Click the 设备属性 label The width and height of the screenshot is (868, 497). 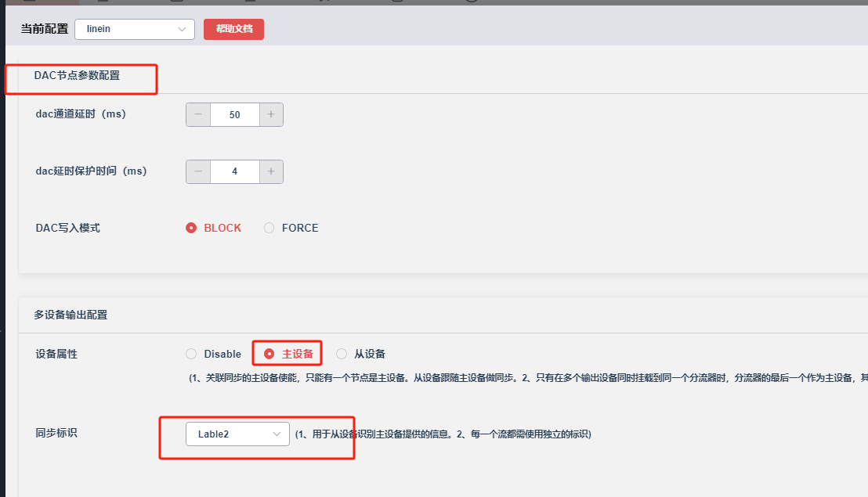coord(56,354)
